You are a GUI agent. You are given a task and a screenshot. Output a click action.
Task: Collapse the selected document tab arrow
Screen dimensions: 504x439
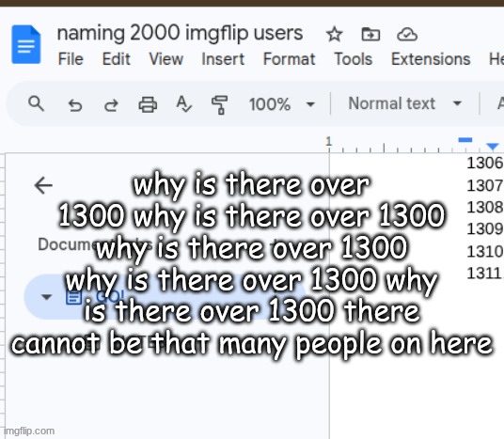47,297
